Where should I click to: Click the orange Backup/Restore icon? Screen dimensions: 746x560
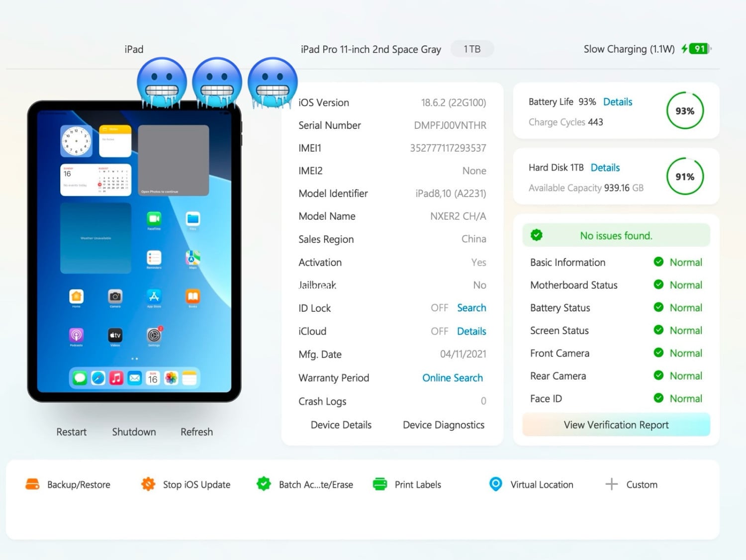33,484
